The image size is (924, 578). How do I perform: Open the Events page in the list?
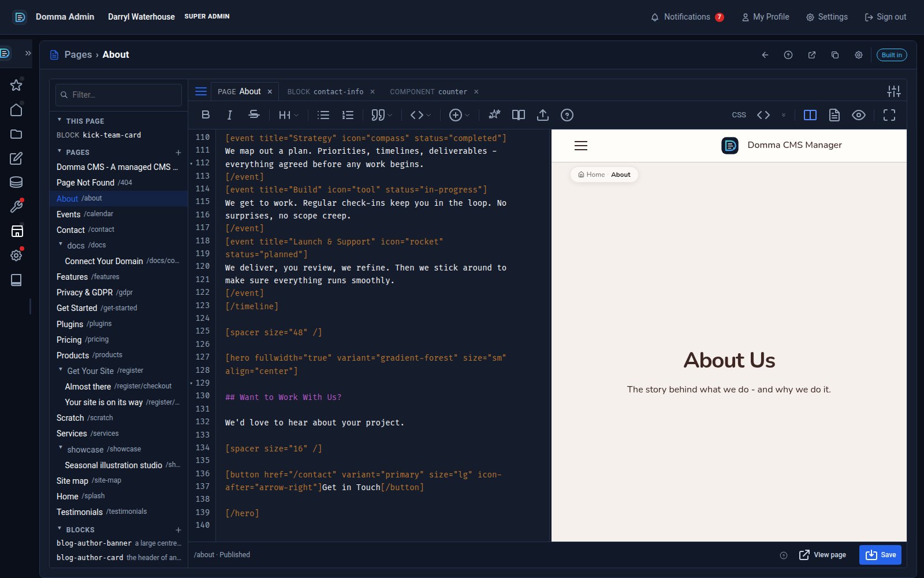click(119, 214)
